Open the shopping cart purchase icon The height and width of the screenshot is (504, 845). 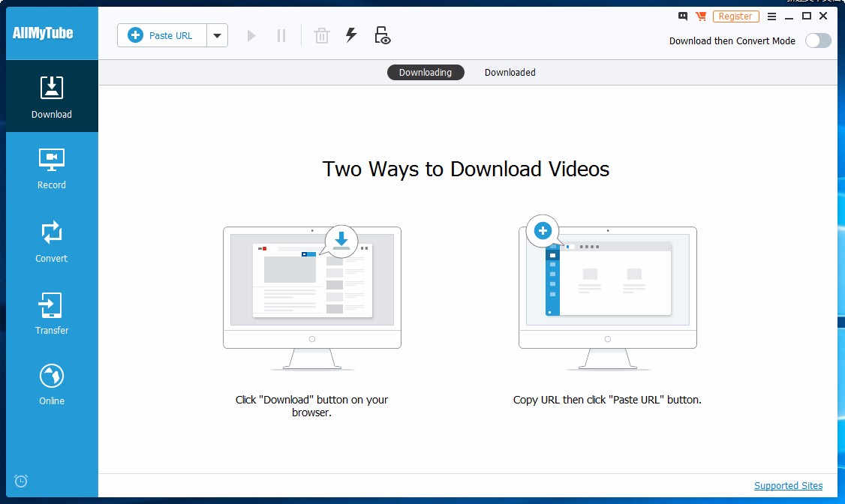(701, 16)
